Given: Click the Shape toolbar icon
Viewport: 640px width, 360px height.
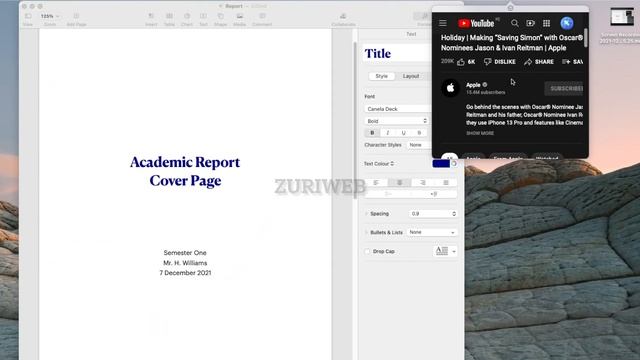Looking at the screenshot, I should click(x=220, y=19).
